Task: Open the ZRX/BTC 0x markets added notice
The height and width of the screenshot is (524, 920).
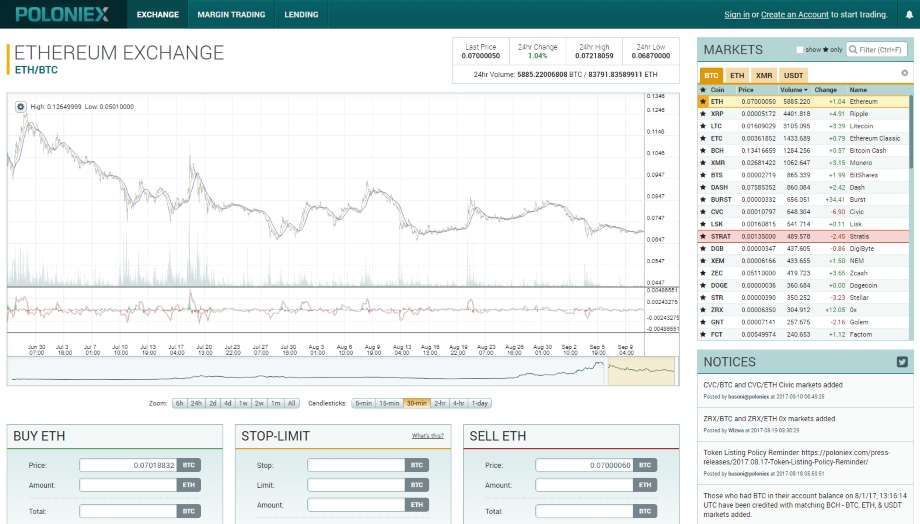Action: [769, 419]
